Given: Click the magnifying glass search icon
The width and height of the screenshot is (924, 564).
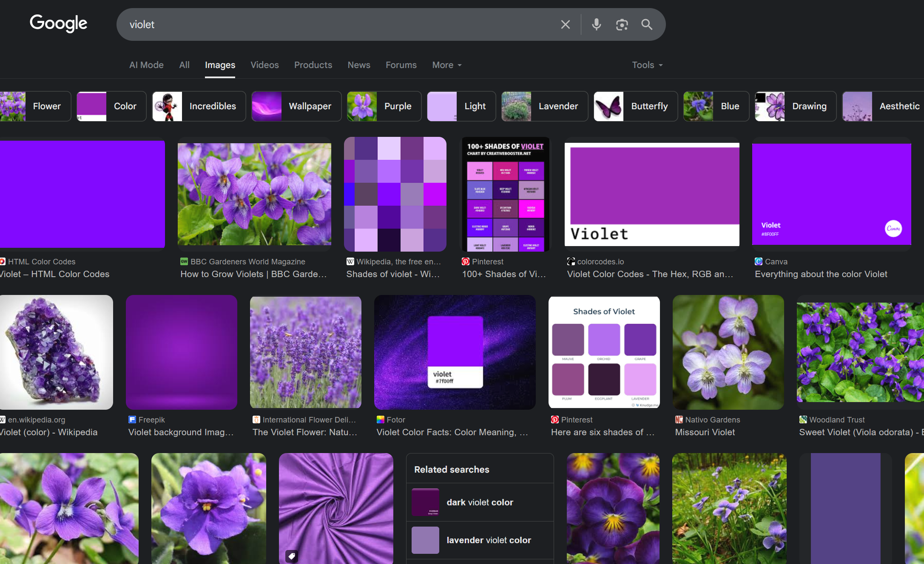Looking at the screenshot, I should [647, 25].
